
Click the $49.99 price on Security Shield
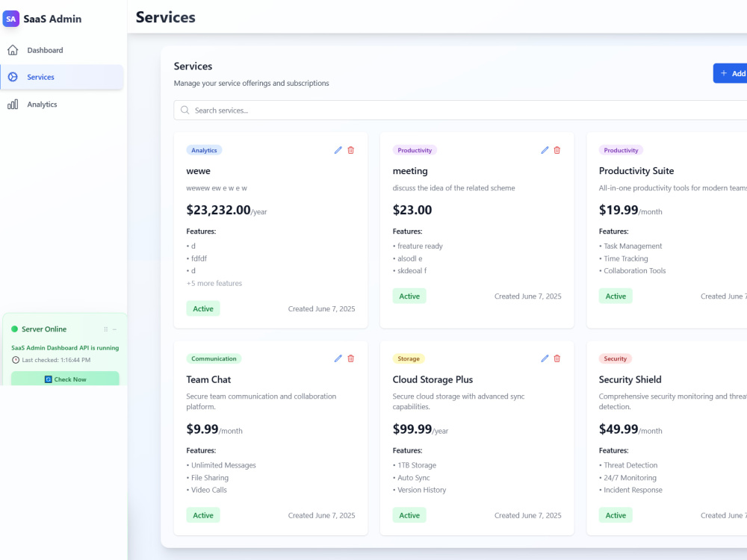[619, 429]
